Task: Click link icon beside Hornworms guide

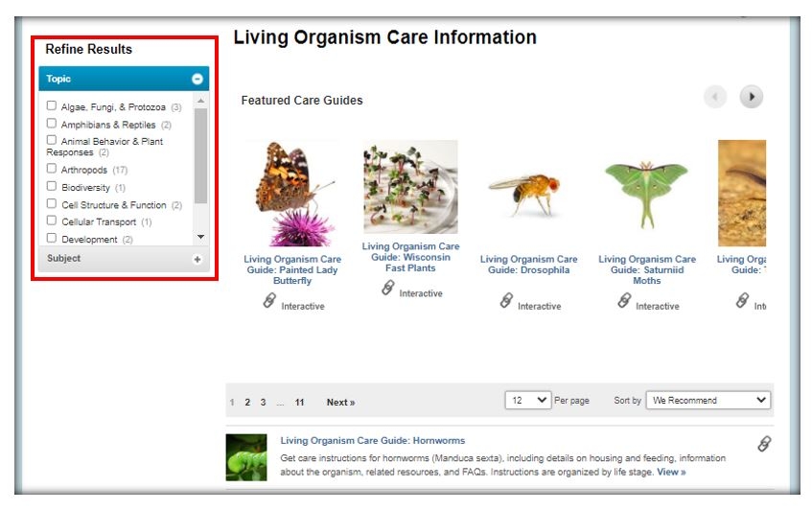Action: pyautogui.click(x=764, y=443)
